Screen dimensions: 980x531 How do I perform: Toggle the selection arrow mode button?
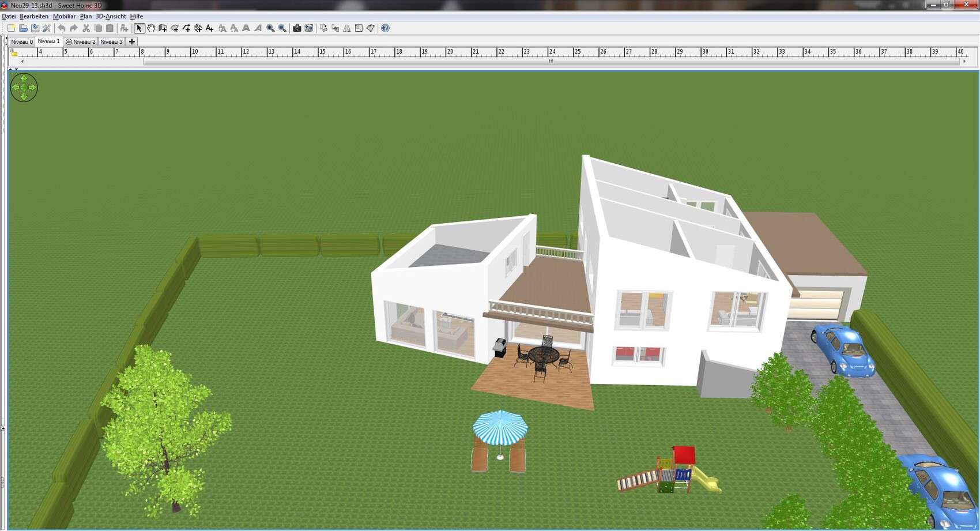pos(139,28)
